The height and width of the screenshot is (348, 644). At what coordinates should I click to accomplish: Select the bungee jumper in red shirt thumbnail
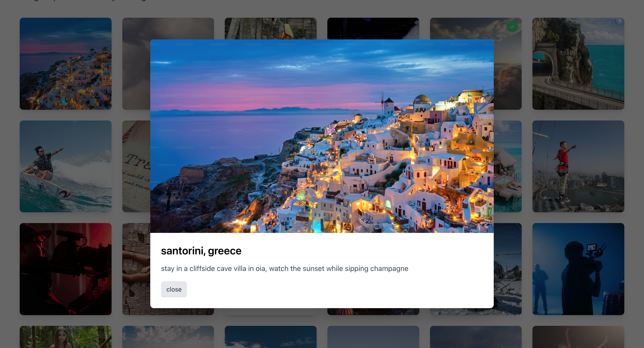coord(578,166)
